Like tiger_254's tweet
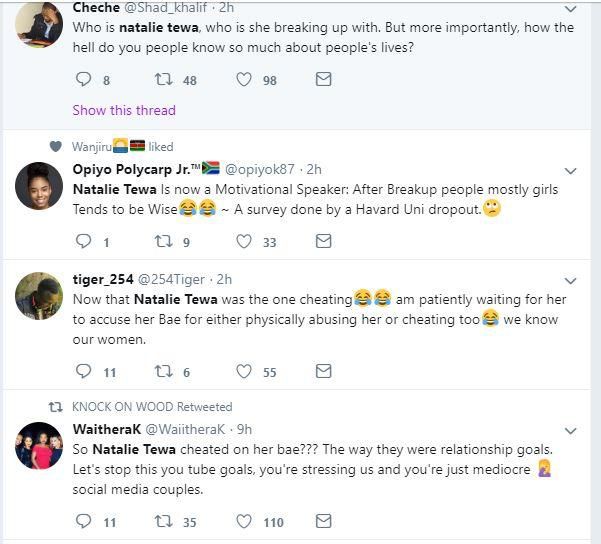Viewport: 601px width, 544px height. (244, 371)
